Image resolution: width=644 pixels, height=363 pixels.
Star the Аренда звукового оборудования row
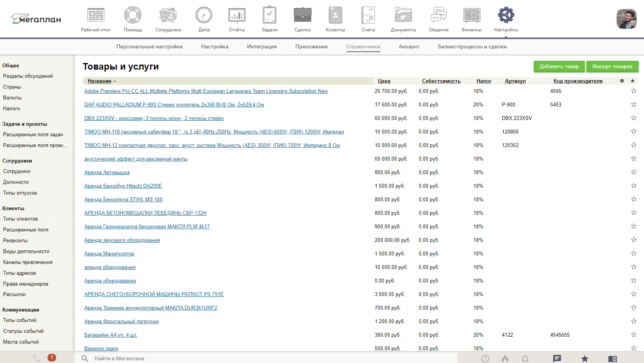coord(634,240)
